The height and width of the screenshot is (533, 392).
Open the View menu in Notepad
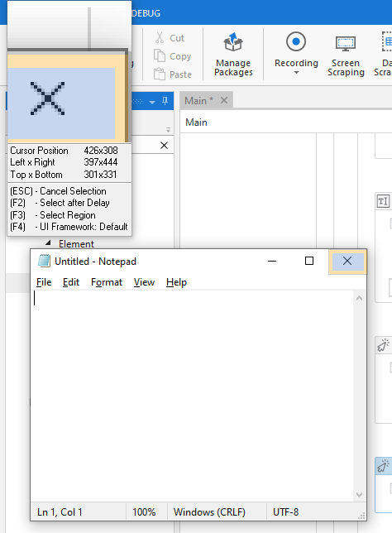144,282
